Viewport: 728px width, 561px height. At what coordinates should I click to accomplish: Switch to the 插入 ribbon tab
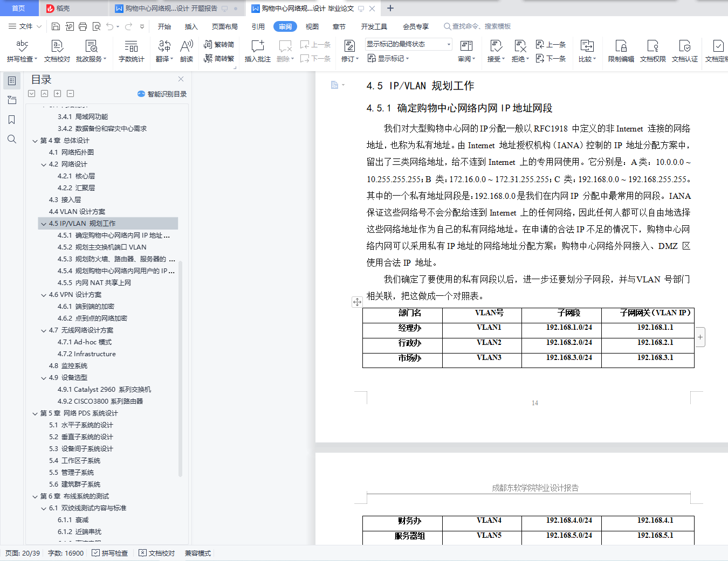click(191, 26)
